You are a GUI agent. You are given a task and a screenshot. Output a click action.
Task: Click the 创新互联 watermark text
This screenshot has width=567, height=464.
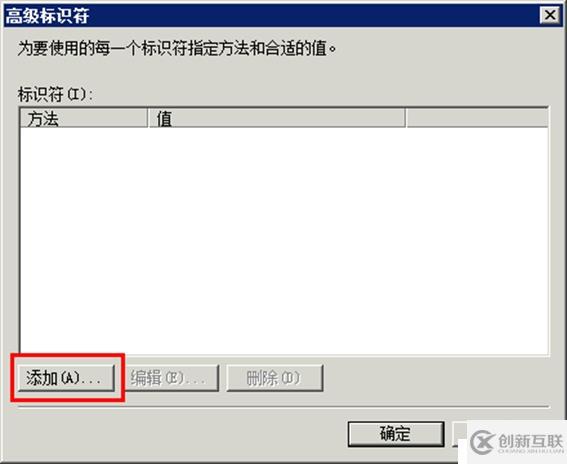pyautogui.click(x=530, y=441)
